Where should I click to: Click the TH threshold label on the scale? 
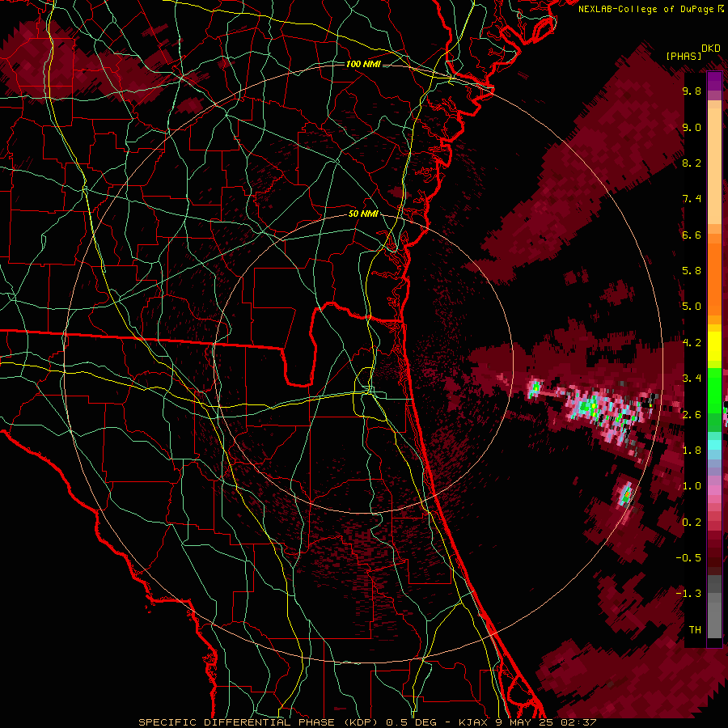coord(695,630)
